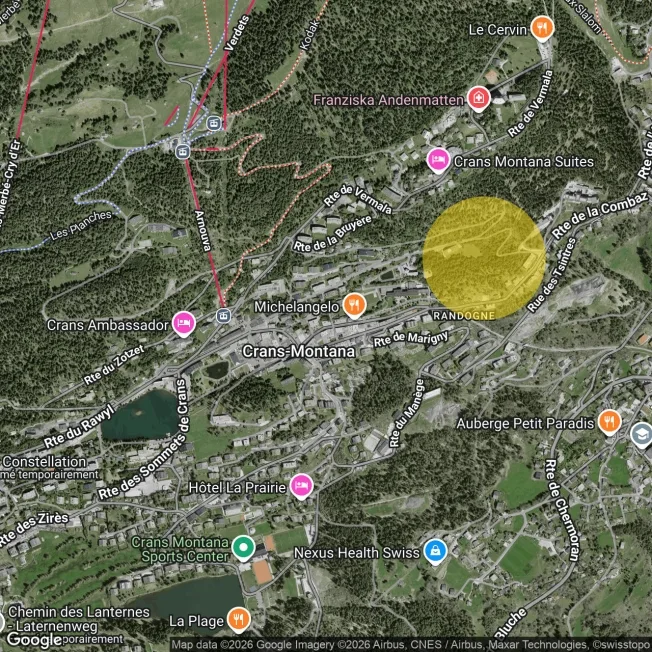
Task: Open the Franziska Andenmatten place label
Action: 388,100
